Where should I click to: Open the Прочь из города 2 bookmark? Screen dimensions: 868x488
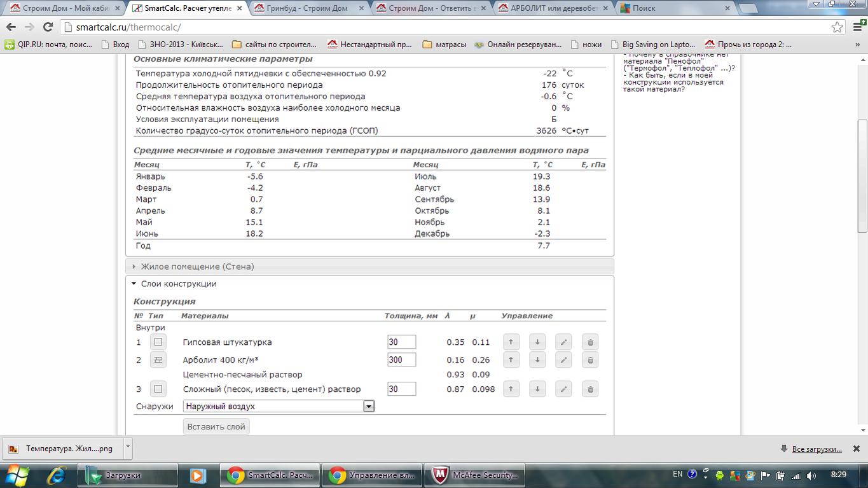(x=748, y=45)
